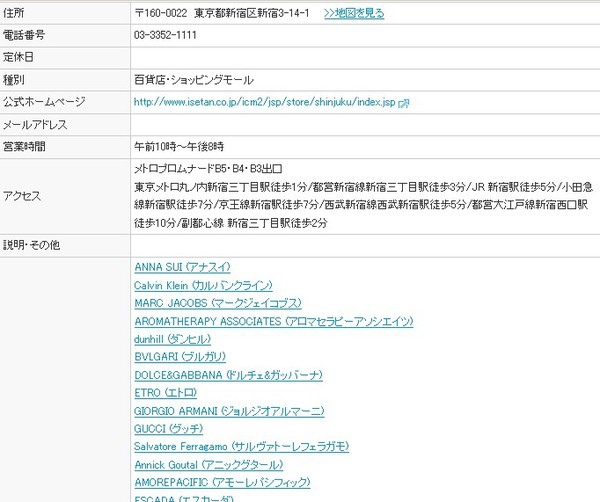Click the 公式ホームページ row label
Viewport: 600px width, 502px height.
(44, 102)
